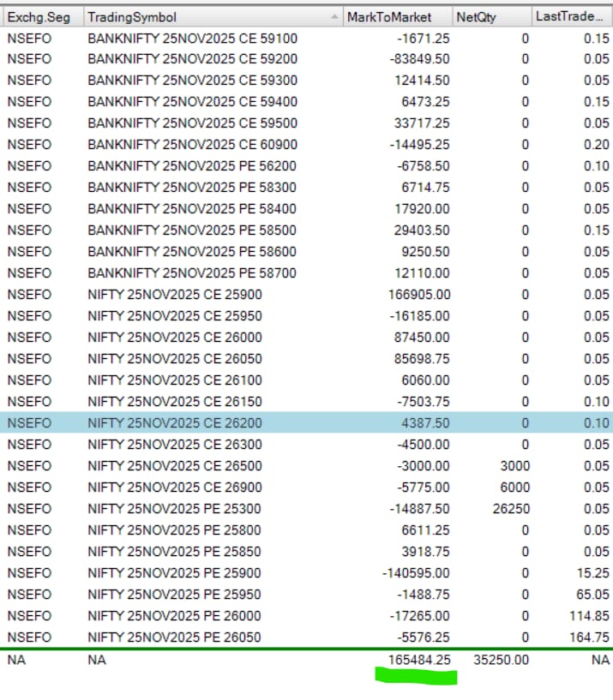The height and width of the screenshot is (700, 613).
Task: Click total MarkToMarket 165484.25
Action: tap(419, 660)
